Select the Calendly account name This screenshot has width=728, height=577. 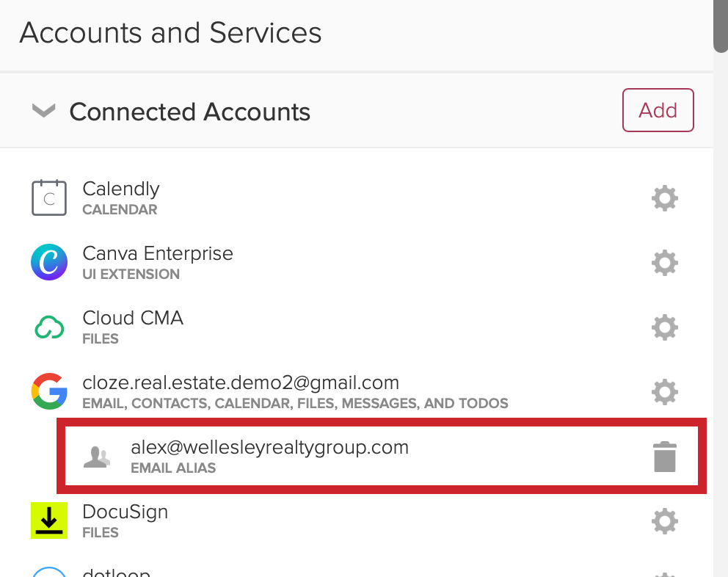(x=120, y=189)
